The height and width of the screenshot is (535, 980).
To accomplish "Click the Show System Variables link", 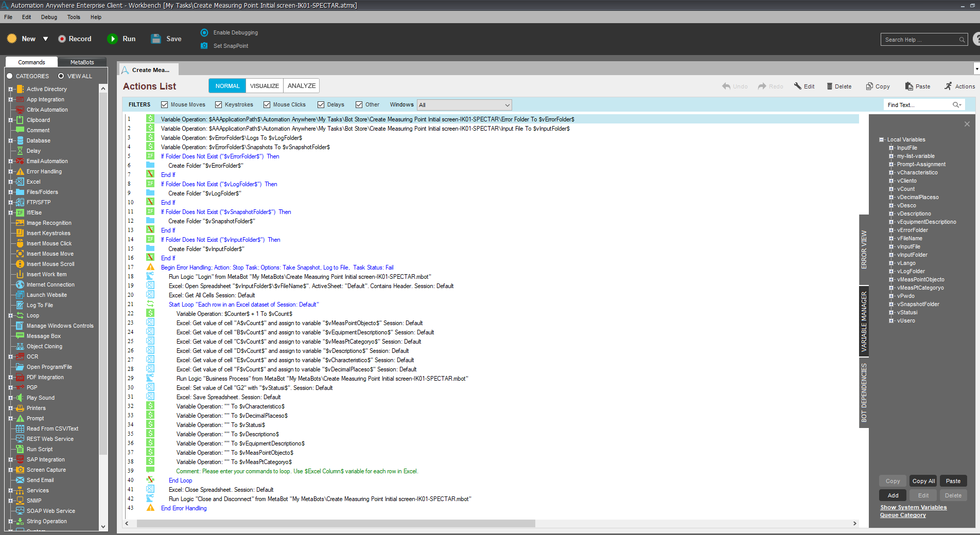I will click(x=913, y=507).
